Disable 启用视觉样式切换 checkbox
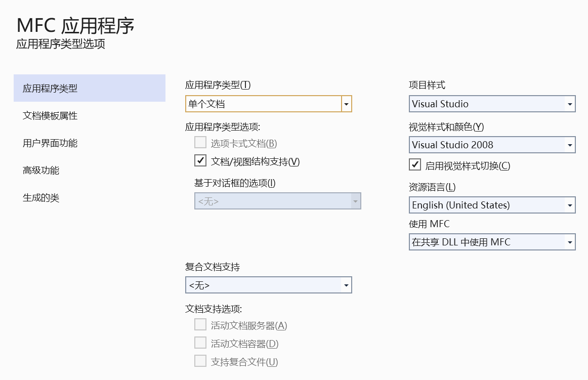The width and height of the screenshot is (588, 380). tap(415, 164)
